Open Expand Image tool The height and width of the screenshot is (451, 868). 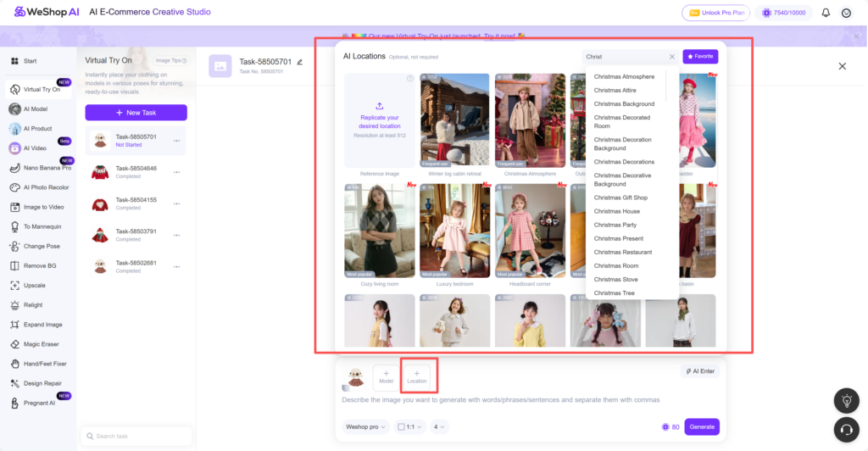point(37,325)
